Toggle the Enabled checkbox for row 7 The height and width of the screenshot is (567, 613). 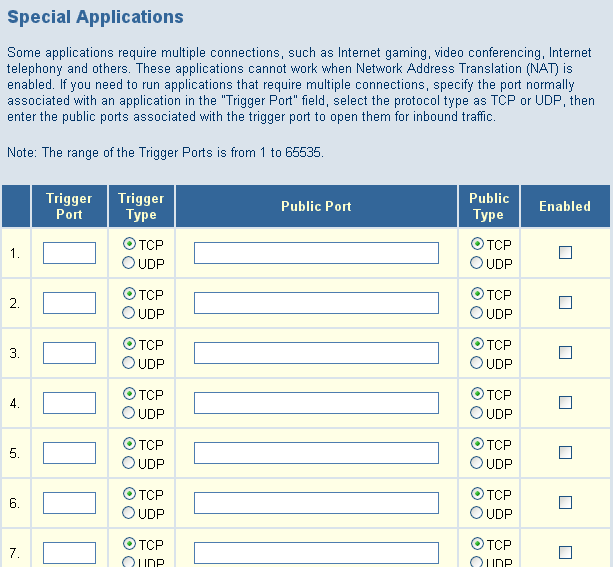(565, 553)
